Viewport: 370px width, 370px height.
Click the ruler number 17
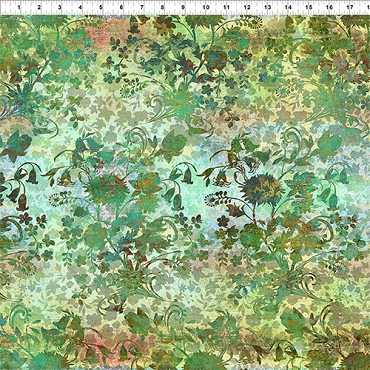(x=350, y=7)
